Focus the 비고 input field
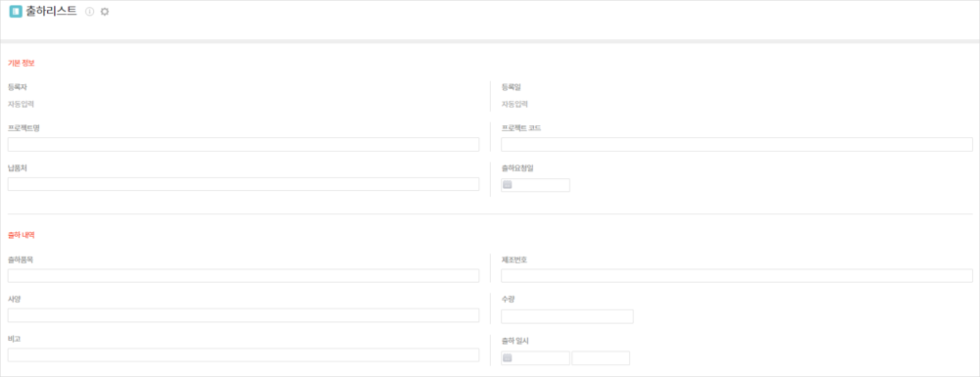The height and width of the screenshot is (377, 980). tap(243, 355)
